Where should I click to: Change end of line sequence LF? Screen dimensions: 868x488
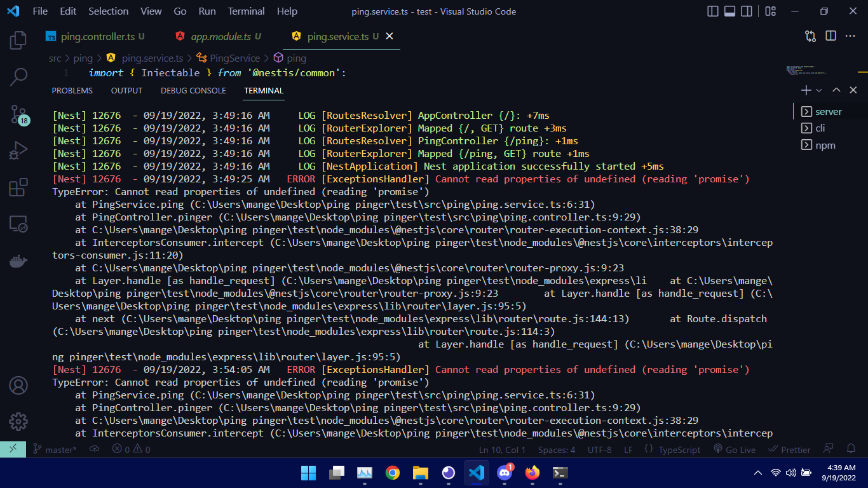[628, 449]
